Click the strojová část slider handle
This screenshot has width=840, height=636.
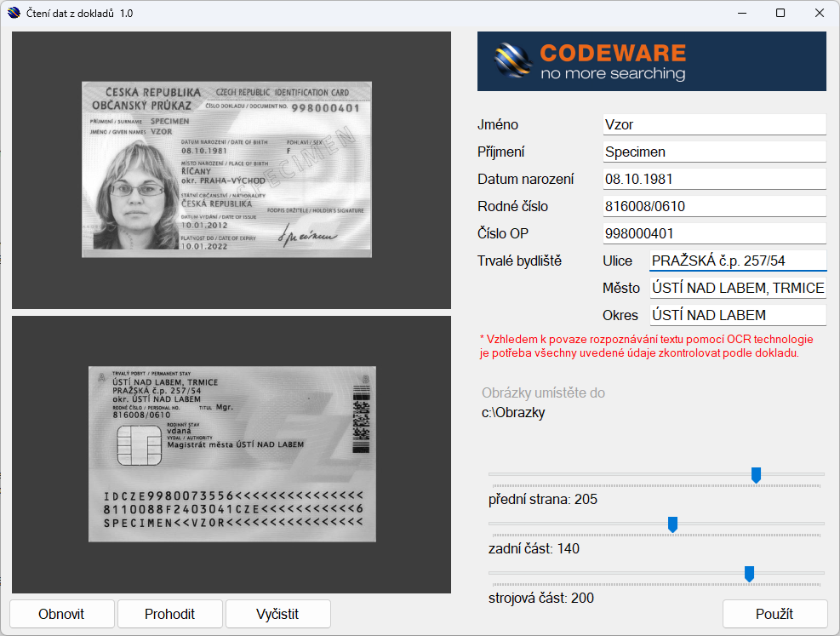749,574
